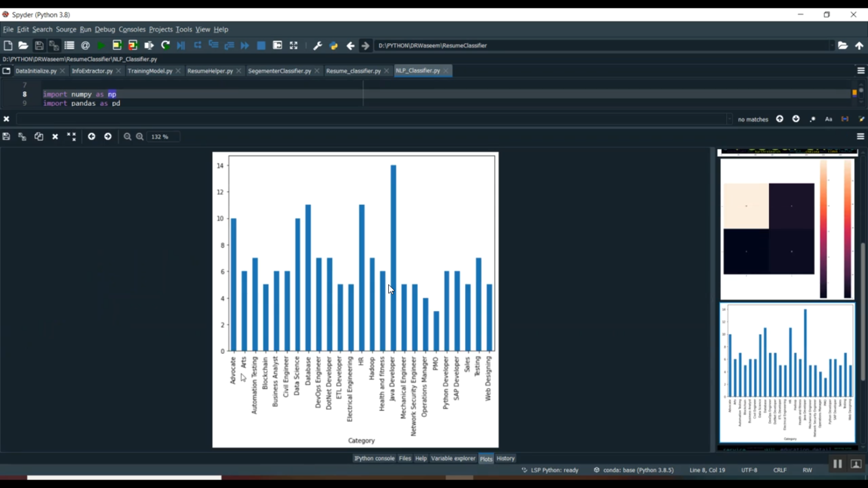The width and height of the screenshot is (868, 488).
Task: Open the plots pane options menu
Action: click(860, 136)
